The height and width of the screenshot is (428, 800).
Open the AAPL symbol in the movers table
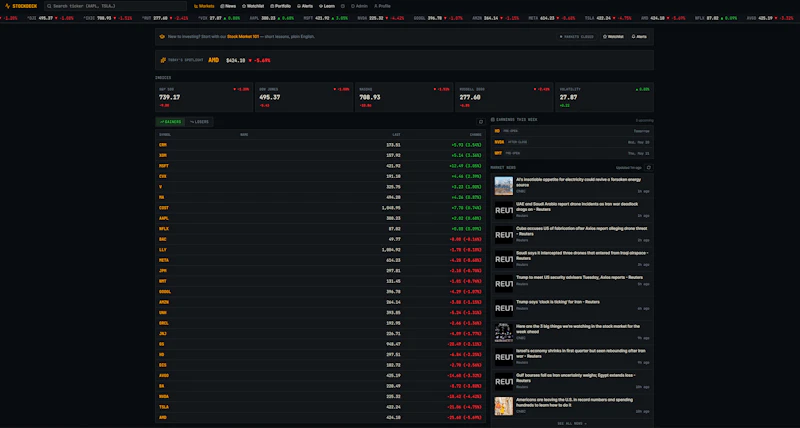[164, 218]
